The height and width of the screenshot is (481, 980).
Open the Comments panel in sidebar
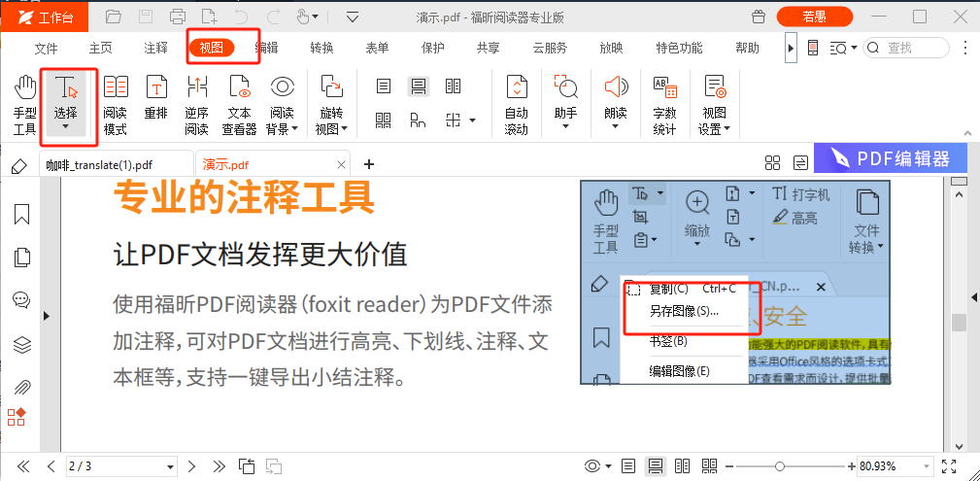pos(22,300)
